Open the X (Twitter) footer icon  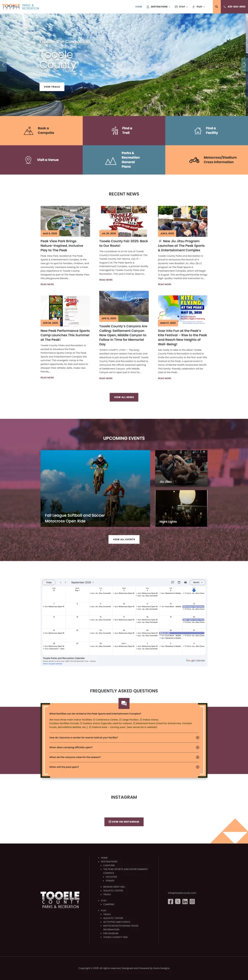coord(178,901)
